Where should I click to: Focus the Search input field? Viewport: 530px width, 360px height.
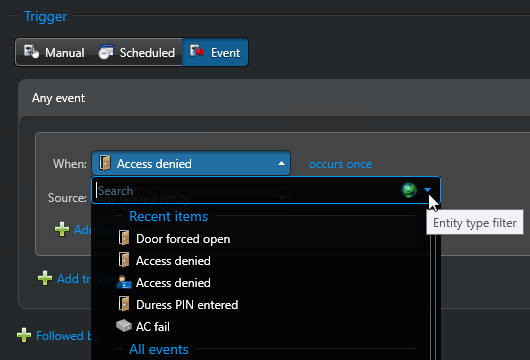[x=247, y=190]
